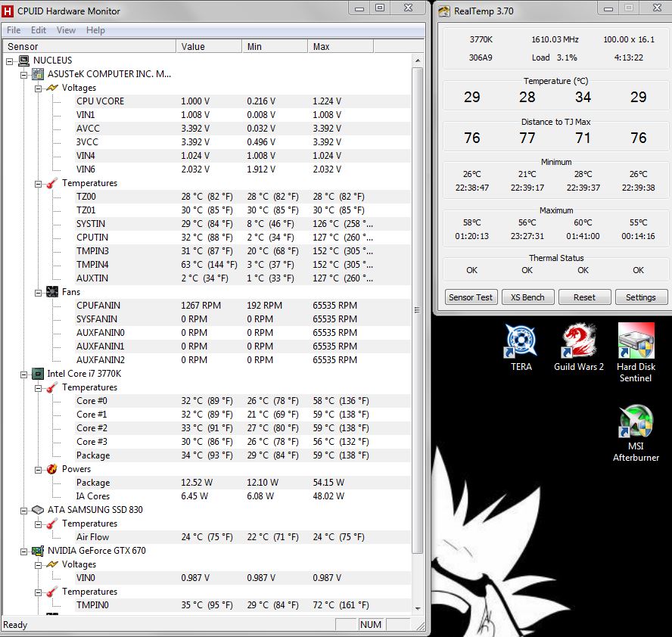Click the Min column header
The height and width of the screenshot is (637, 672).
[275, 46]
